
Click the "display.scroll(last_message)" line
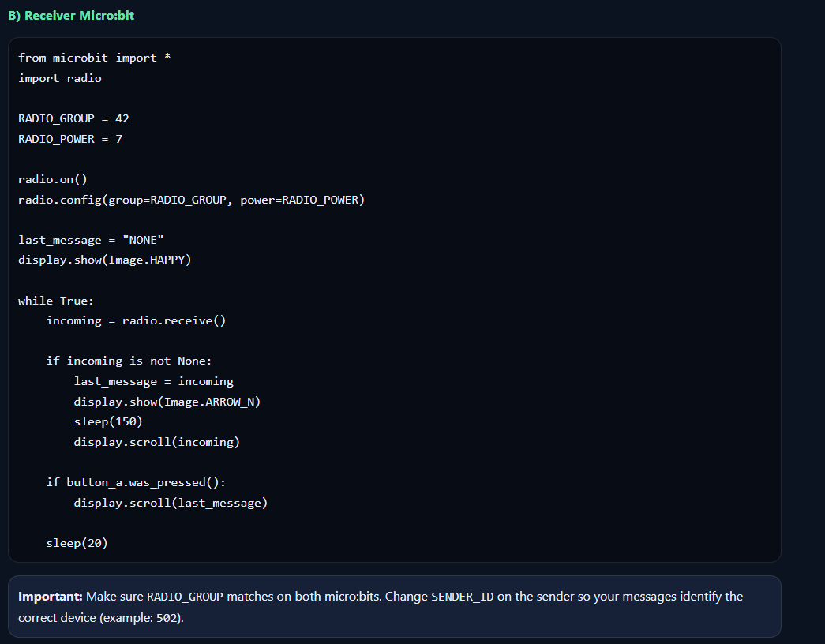(x=171, y=503)
